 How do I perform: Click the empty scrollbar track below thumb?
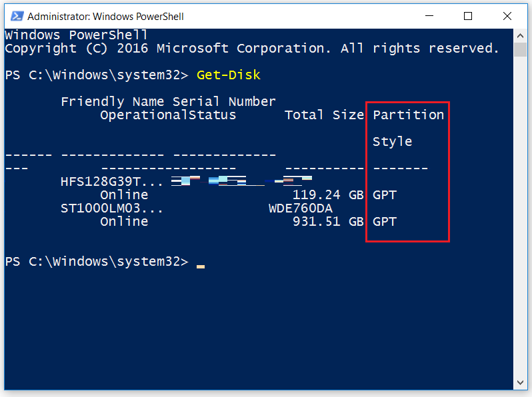point(520,216)
